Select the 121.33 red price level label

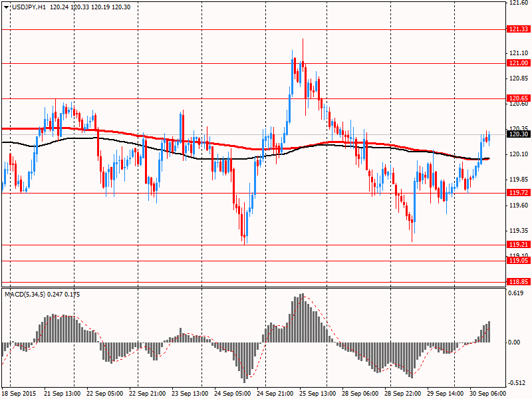pyautogui.click(x=518, y=29)
